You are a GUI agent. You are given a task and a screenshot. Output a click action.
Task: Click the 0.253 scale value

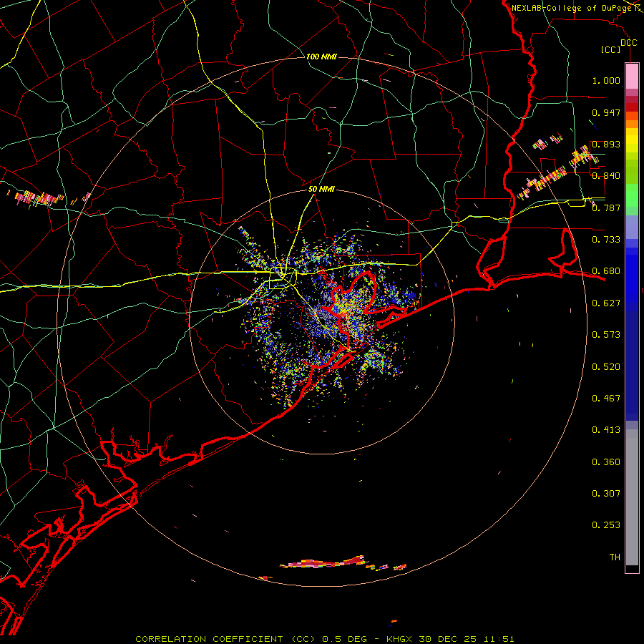coord(606,525)
